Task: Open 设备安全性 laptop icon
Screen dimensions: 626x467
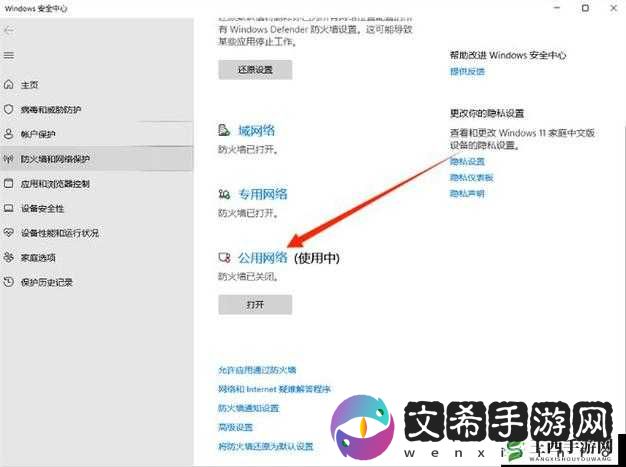Action: pyautogui.click(x=9, y=208)
